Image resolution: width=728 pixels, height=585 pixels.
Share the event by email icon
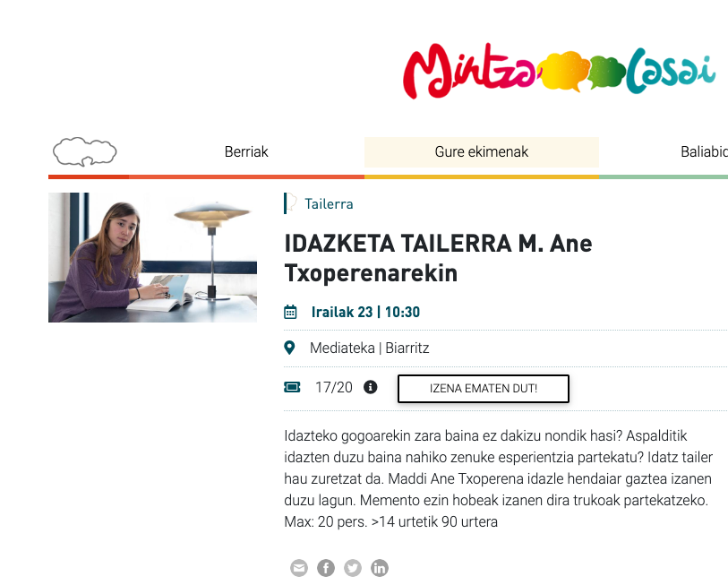[299, 568]
